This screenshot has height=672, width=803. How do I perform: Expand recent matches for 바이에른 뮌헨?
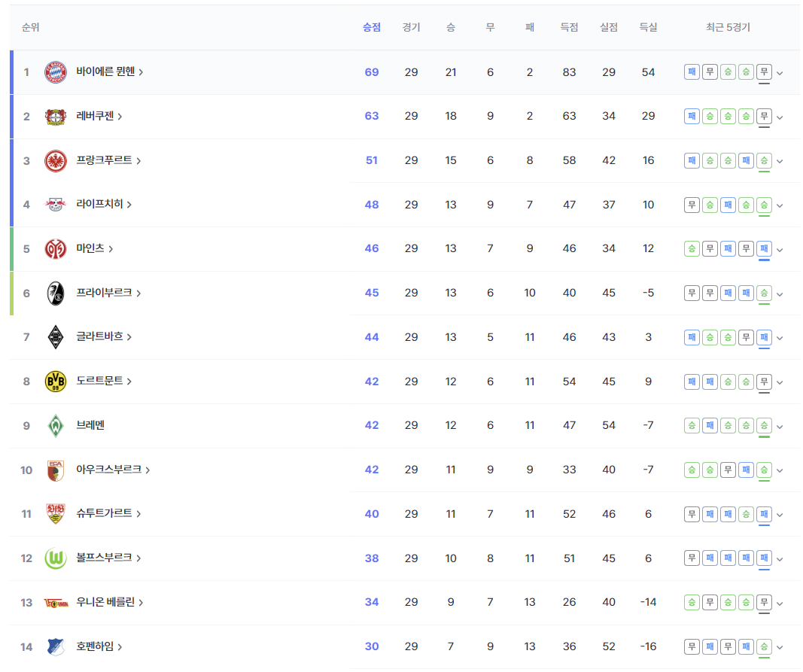pyautogui.click(x=780, y=73)
